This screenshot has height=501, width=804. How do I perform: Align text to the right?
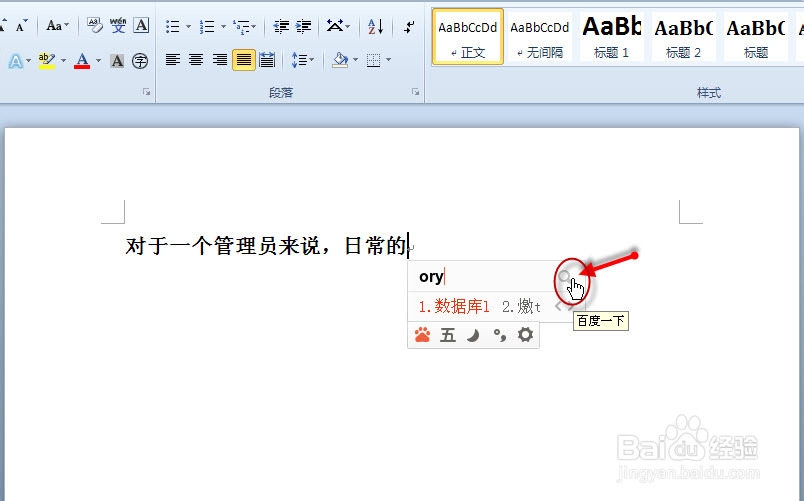point(220,60)
